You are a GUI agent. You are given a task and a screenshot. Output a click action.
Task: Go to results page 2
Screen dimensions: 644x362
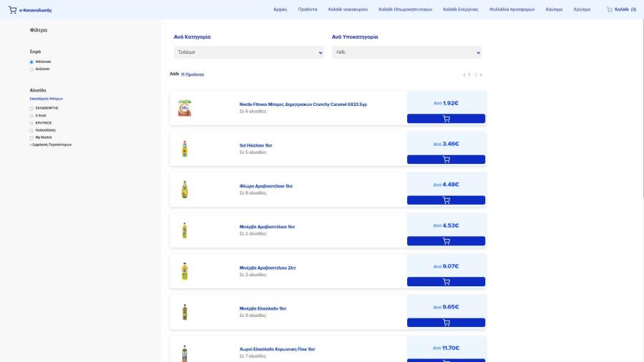pyautogui.click(x=476, y=74)
